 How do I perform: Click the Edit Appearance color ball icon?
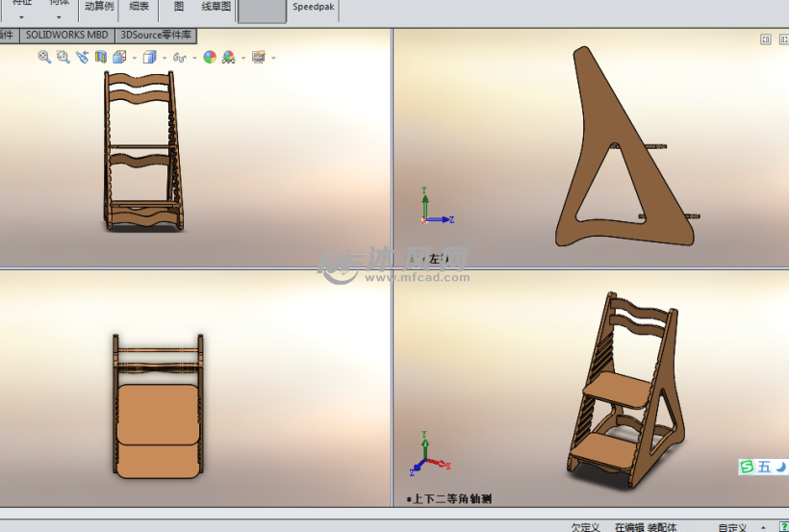pos(210,57)
